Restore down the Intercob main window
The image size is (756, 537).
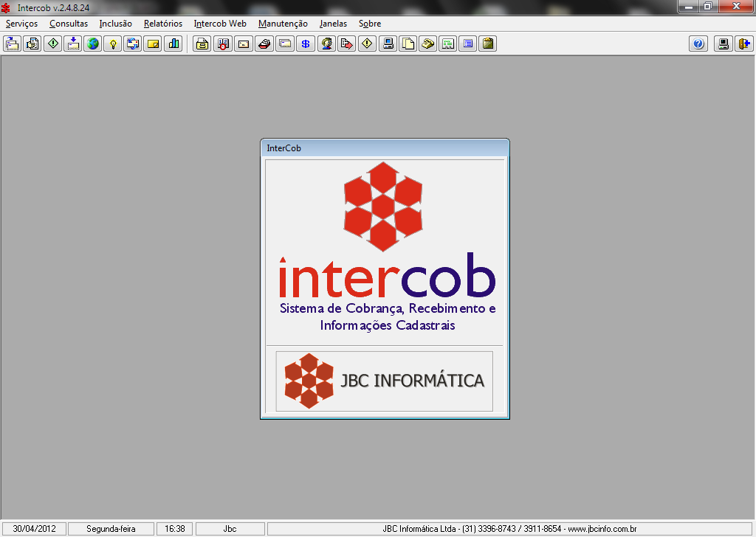708,6
